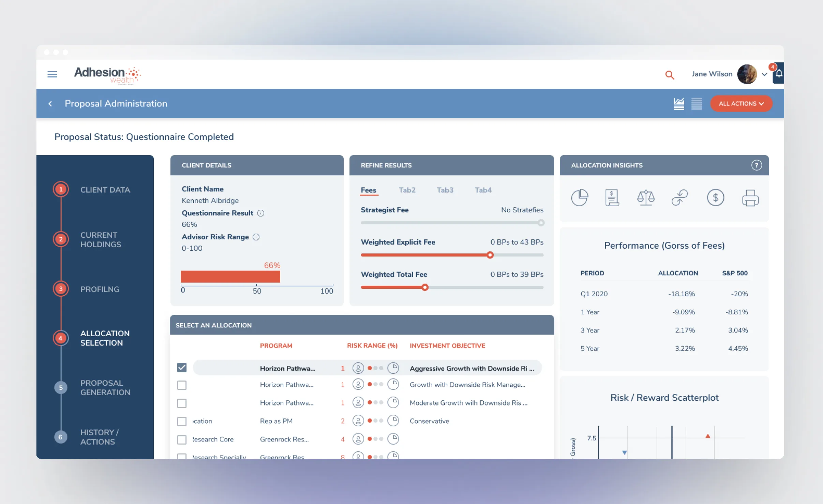
Task: Show info for Advisor Risk Range
Action: pyautogui.click(x=256, y=237)
